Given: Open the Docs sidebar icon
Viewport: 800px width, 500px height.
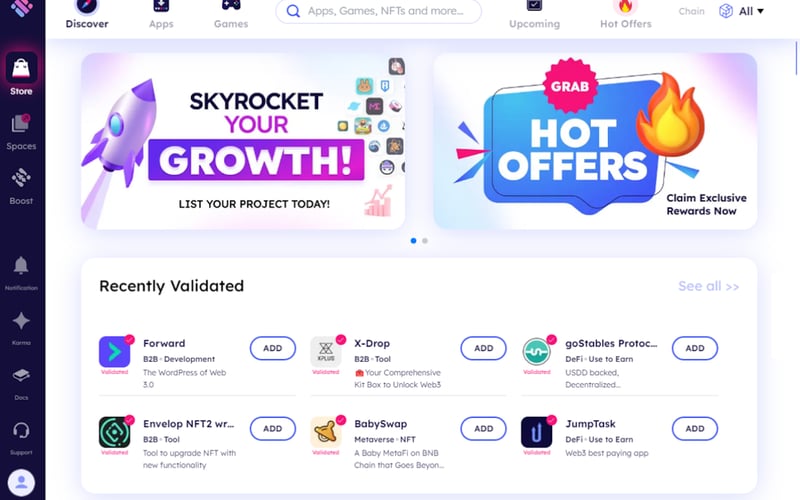Looking at the screenshot, I should coord(21,376).
